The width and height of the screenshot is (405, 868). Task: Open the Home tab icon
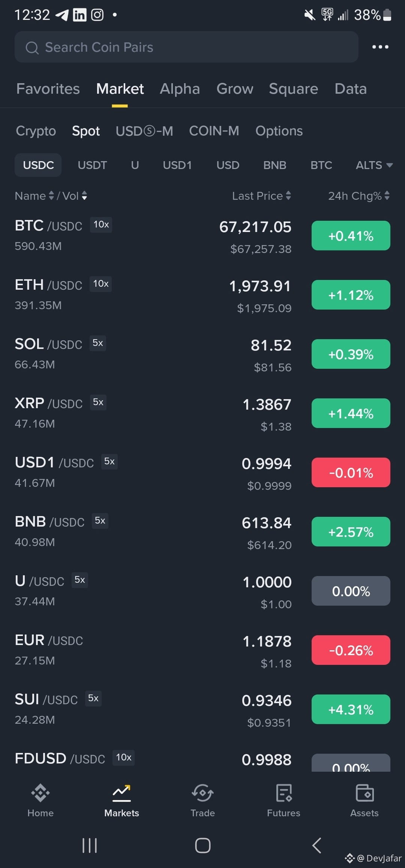(40, 793)
